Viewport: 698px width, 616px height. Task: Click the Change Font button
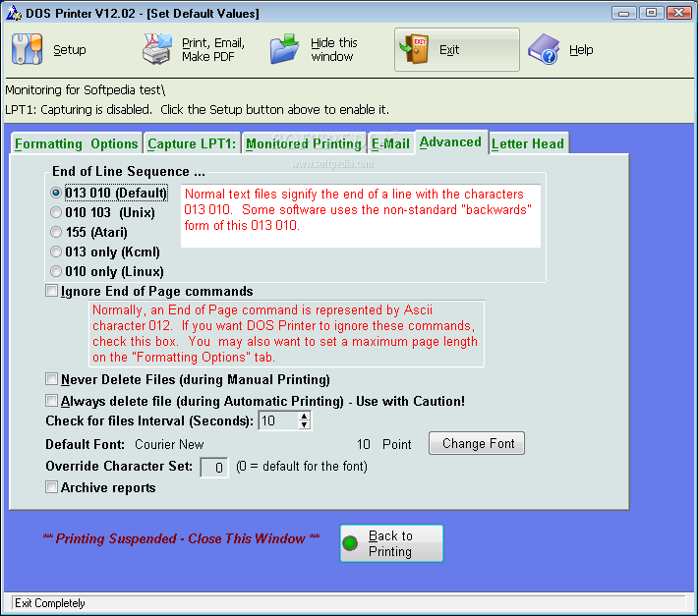coord(477,443)
